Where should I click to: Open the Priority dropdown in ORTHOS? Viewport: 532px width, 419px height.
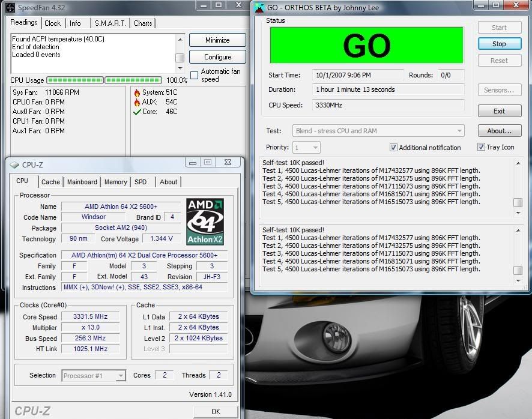pos(306,148)
